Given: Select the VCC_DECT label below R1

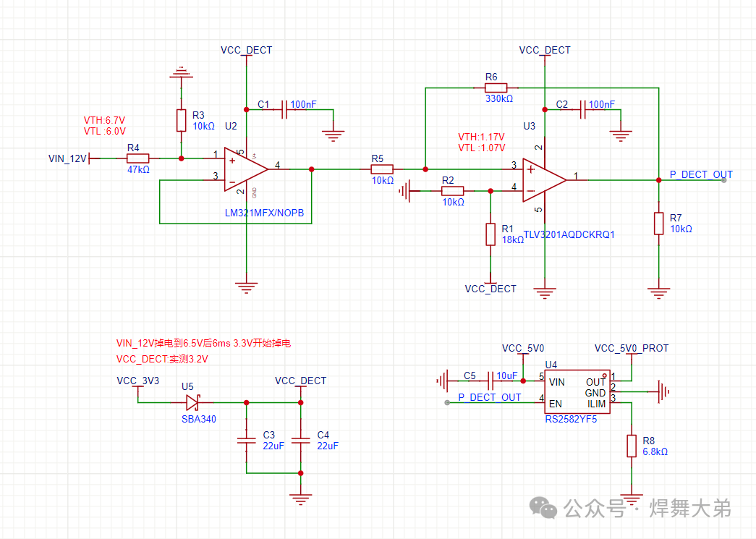Looking at the screenshot, I should 490,289.
